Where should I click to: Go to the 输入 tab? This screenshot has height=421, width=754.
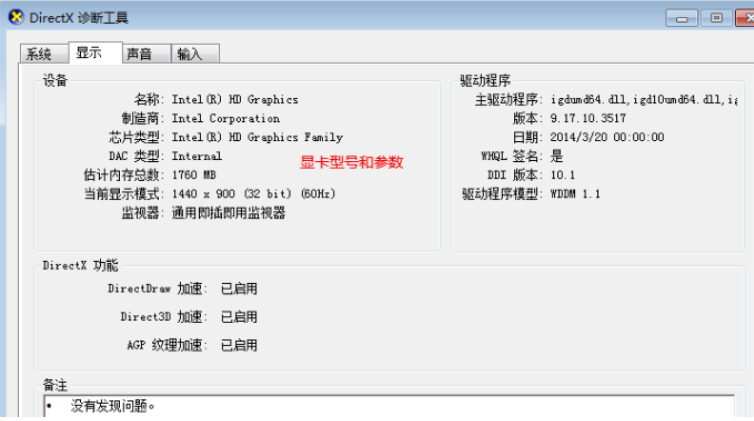pos(190,54)
